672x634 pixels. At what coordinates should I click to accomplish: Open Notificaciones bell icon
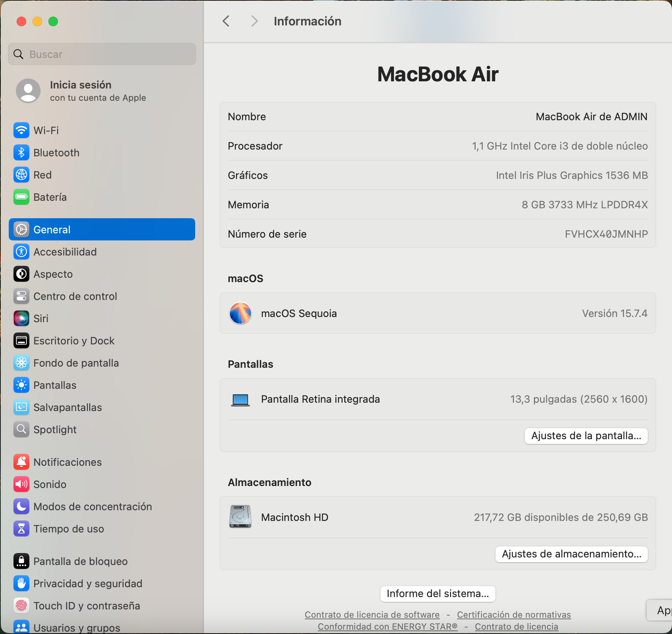coord(21,462)
